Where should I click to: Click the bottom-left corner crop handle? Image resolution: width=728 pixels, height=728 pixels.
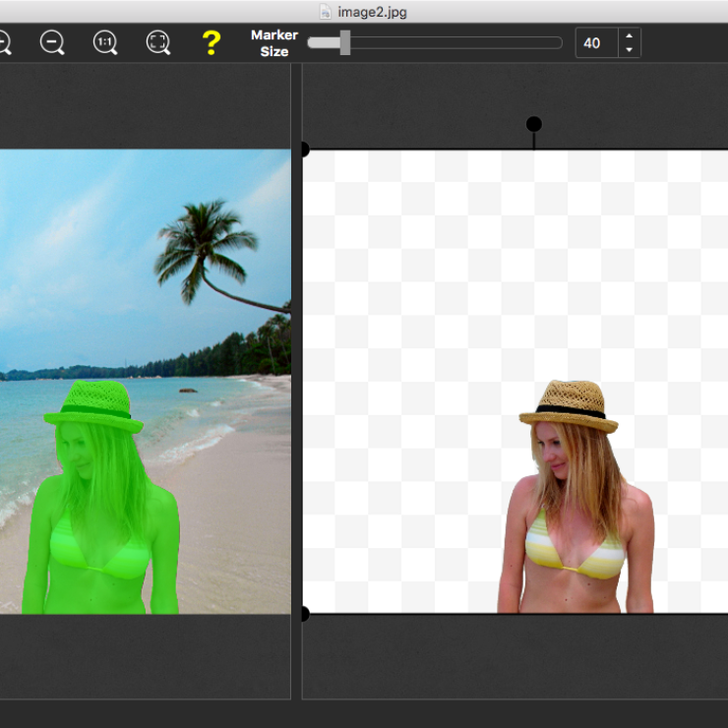[304, 614]
